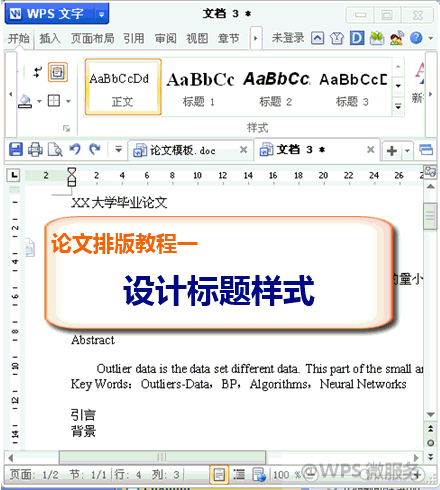The image size is (440, 490).
Task: Toggle the show paragraph marks button
Action: [x=58, y=72]
